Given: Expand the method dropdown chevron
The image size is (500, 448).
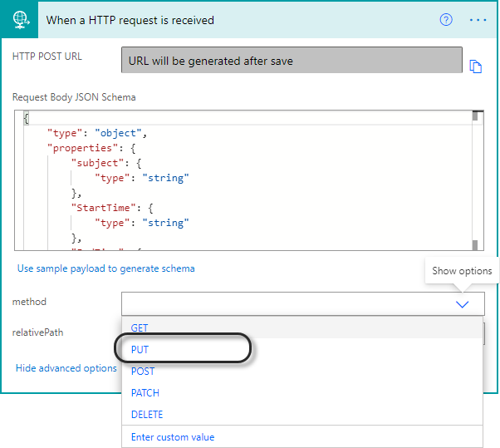Looking at the screenshot, I should (x=462, y=304).
